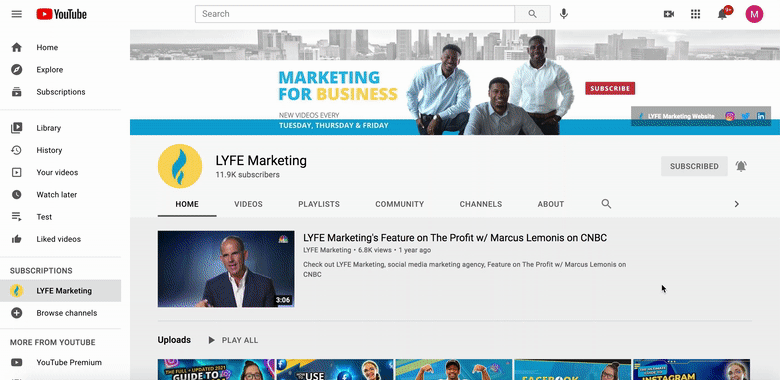Click the channel search magnifier icon
The image size is (780, 380).
click(606, 204)
